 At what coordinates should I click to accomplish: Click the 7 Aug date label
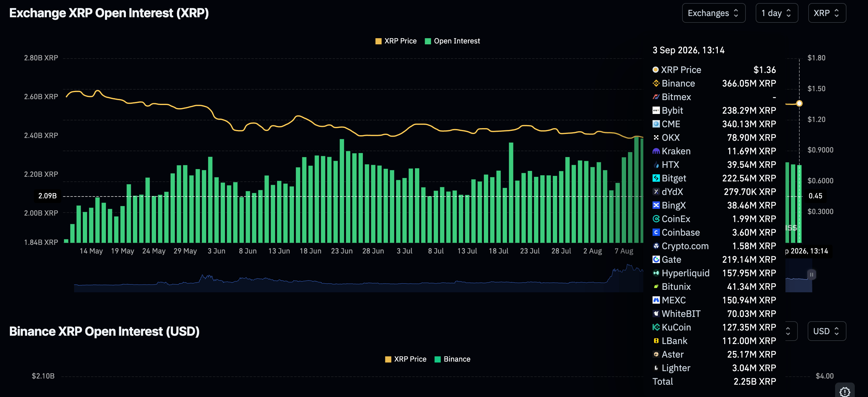[624, 251]
